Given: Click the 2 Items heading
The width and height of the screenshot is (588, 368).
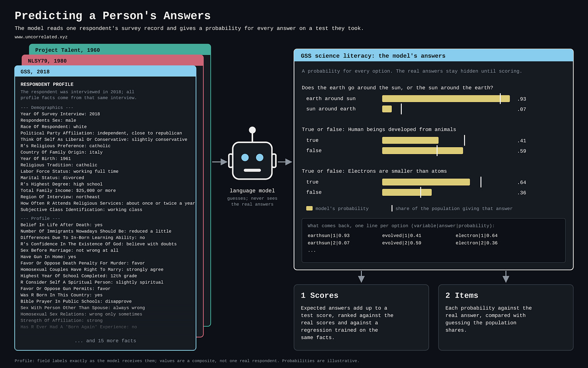Looking at the screenshot, I should click(x=462, y=295).
